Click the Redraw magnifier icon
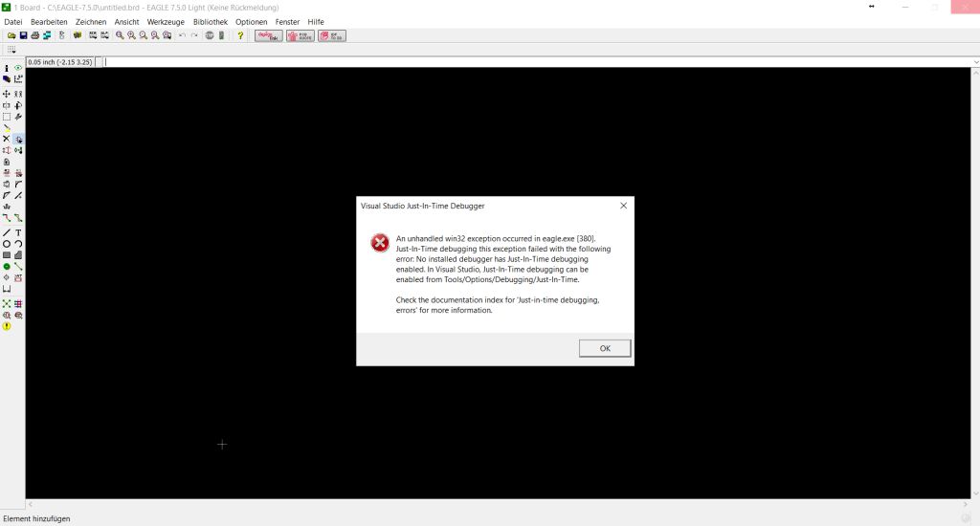 click(155, 35)
